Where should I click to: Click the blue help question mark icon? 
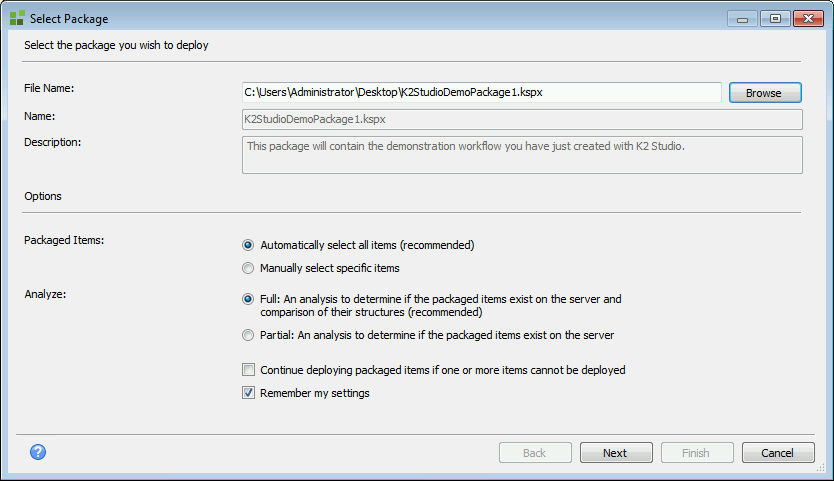[38, 452]
